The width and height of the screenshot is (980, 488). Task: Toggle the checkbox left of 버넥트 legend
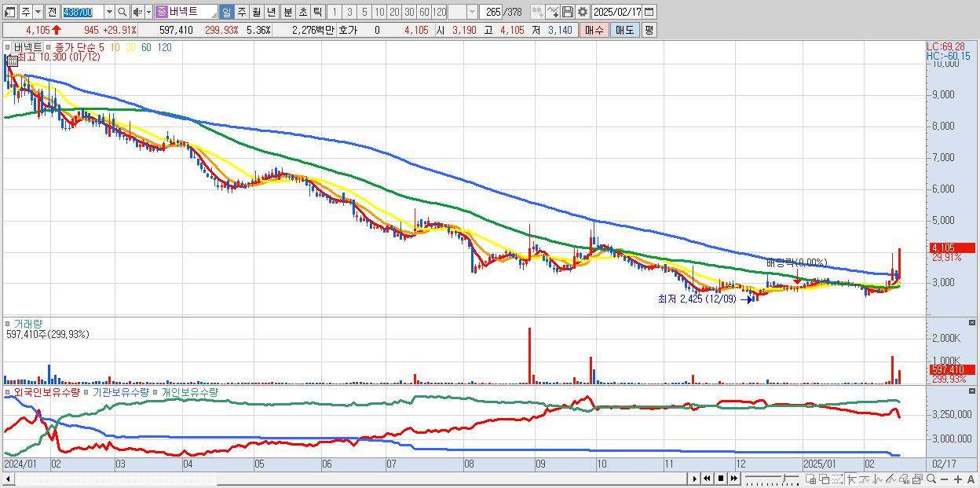(x=7, y=47)
